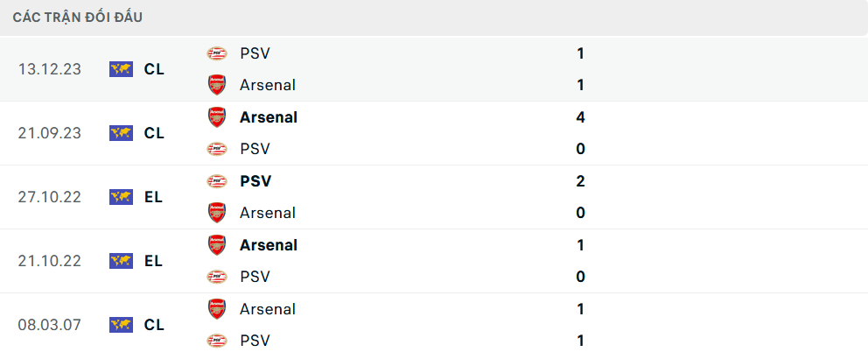Click Arsenal crest in 21.09.23 match

click(x=216, y=117)
